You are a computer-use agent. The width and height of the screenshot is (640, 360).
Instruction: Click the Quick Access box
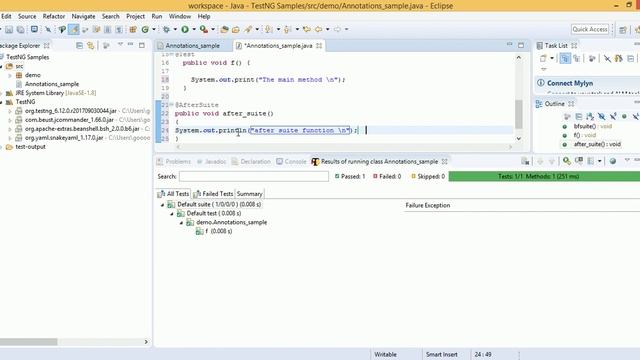[590, 29]
